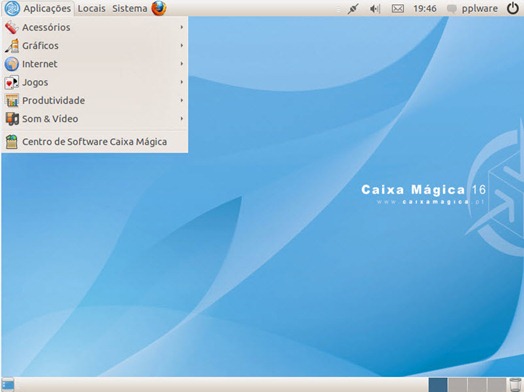Switch to the fourth workspace
Viewport: 524px width, 392px height.
tap(497, 385)
